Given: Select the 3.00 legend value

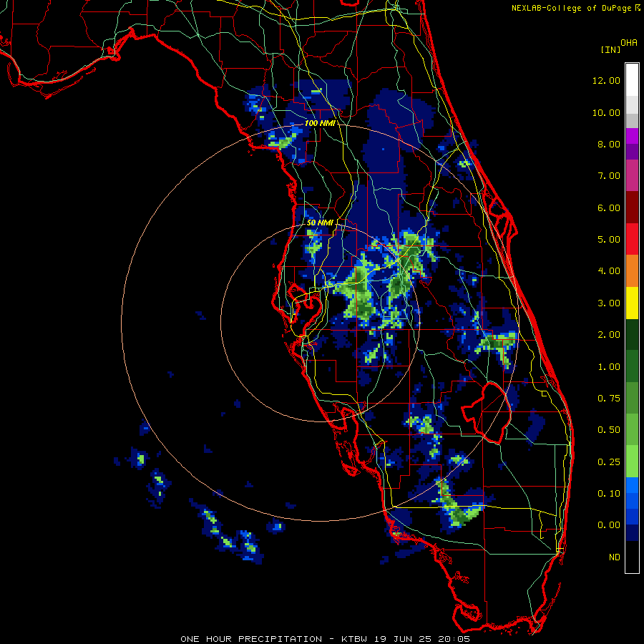Looking at the screenshot, I should 609,303.
